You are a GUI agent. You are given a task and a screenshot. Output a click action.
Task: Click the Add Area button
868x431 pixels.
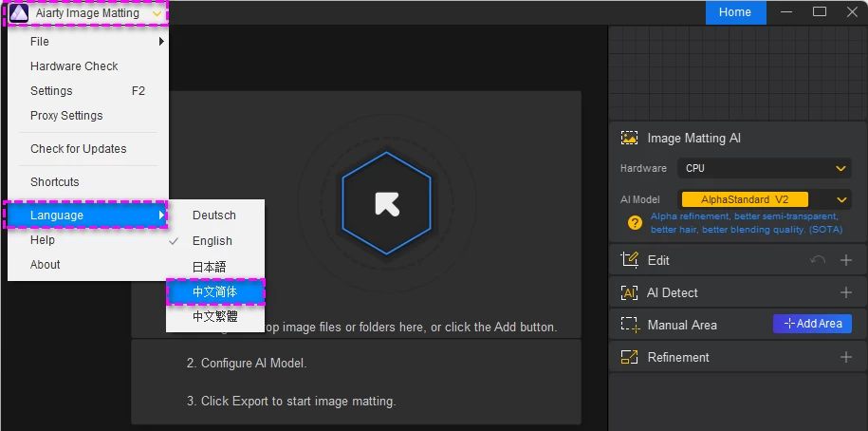coord(812,324)
